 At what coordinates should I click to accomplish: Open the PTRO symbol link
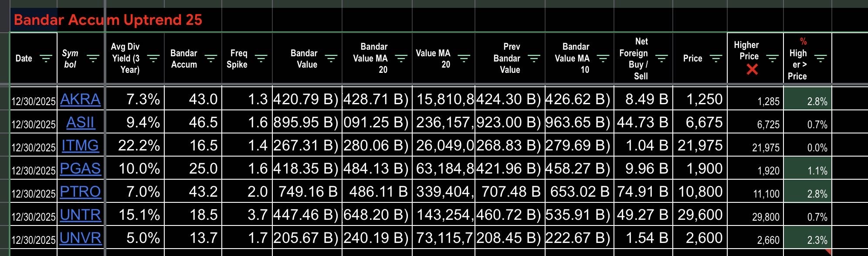[x=80, y=192]
